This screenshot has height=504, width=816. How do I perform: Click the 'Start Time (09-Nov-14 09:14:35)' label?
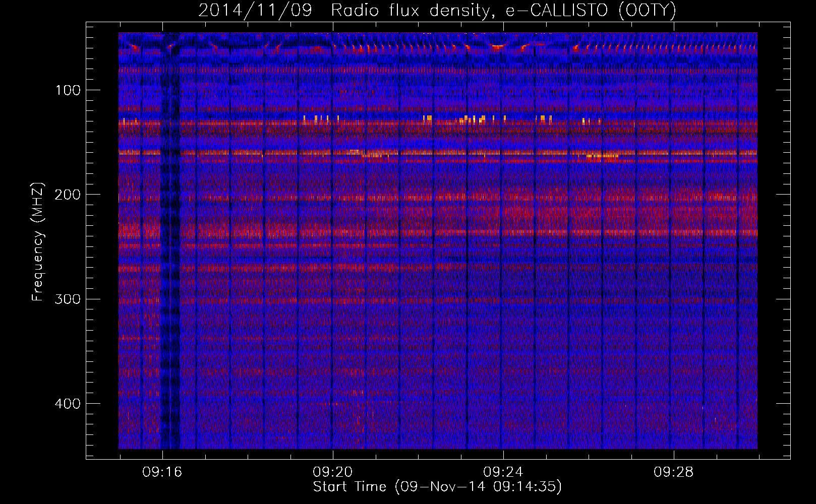(437, 487)
